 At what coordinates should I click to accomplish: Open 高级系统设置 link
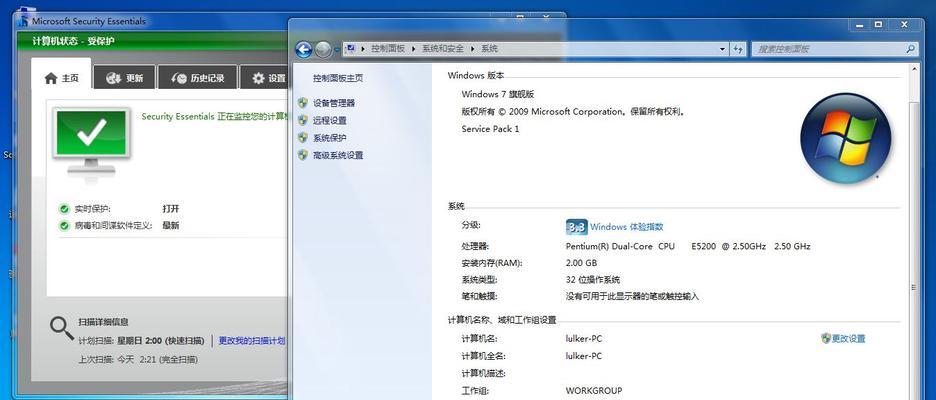[338, 155]
